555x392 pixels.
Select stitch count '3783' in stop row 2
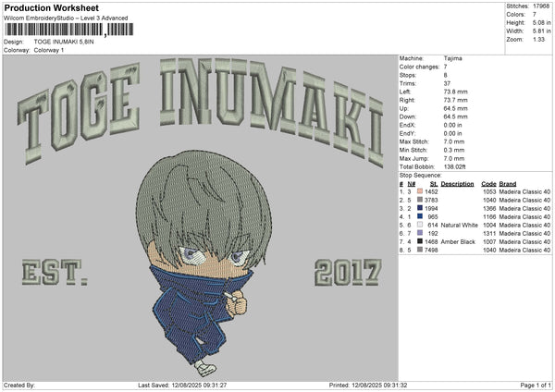pos(431,200)
